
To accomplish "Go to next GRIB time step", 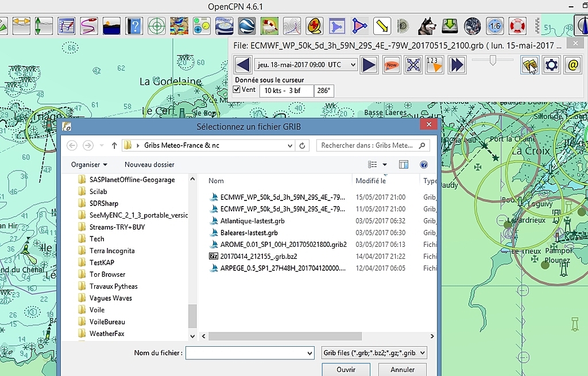I will (369, 65).
